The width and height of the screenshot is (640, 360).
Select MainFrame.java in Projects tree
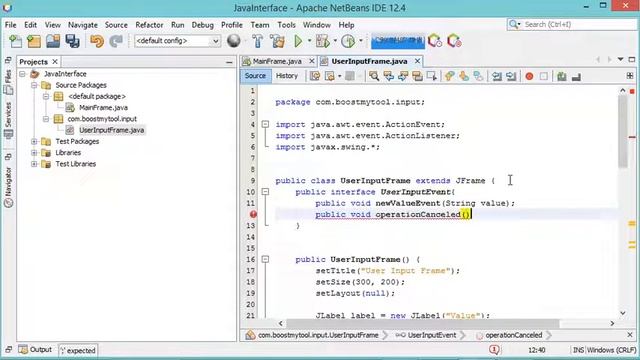[x=103, y=108]
